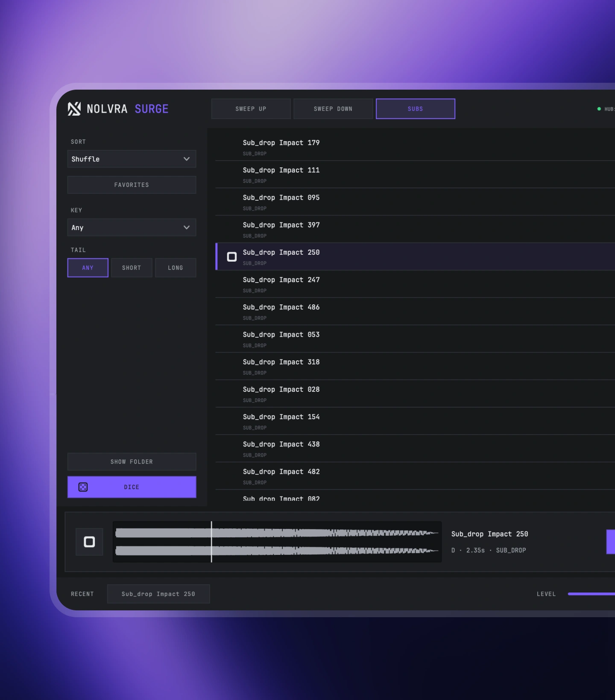Select Sub_drop Impact 247 in list
The width and height of the screenshot is (615, 700).
415,284
